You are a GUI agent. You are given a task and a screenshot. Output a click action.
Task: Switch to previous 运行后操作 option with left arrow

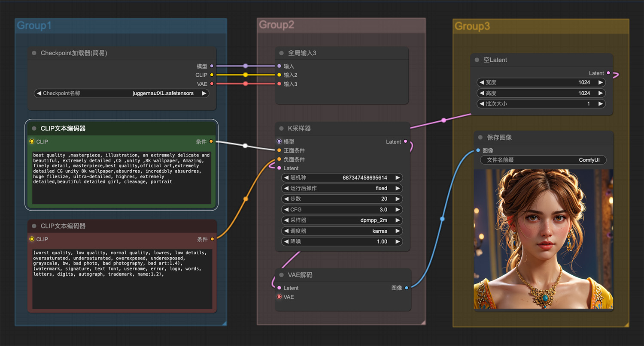pyautogui.click(x=286, y=188)
